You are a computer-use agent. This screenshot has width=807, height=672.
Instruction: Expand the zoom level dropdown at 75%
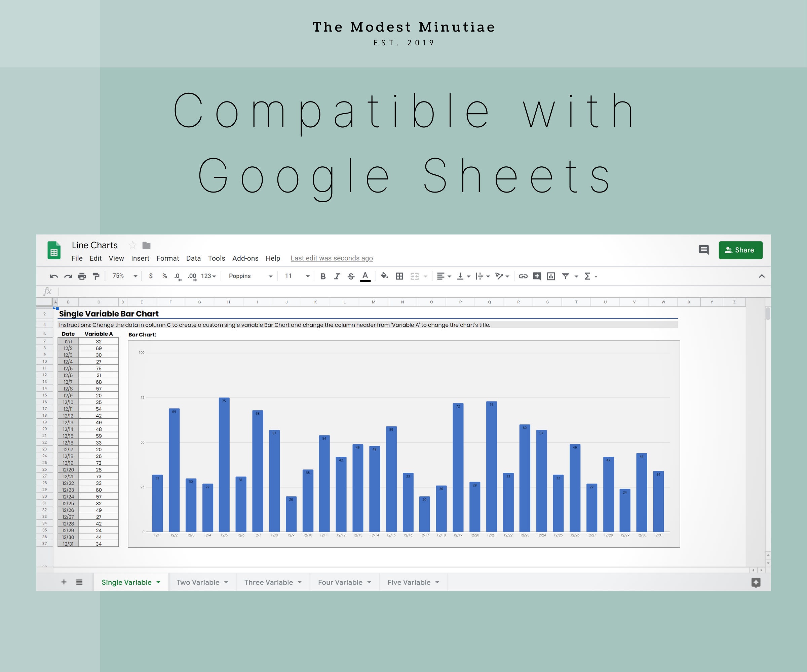click(x=123, y=276)
